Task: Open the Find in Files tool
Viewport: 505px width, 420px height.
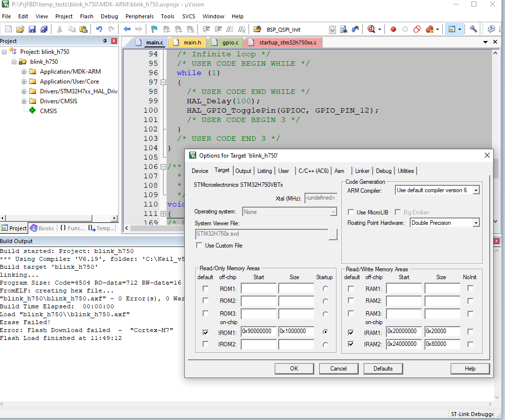Action: click(344, 29)
